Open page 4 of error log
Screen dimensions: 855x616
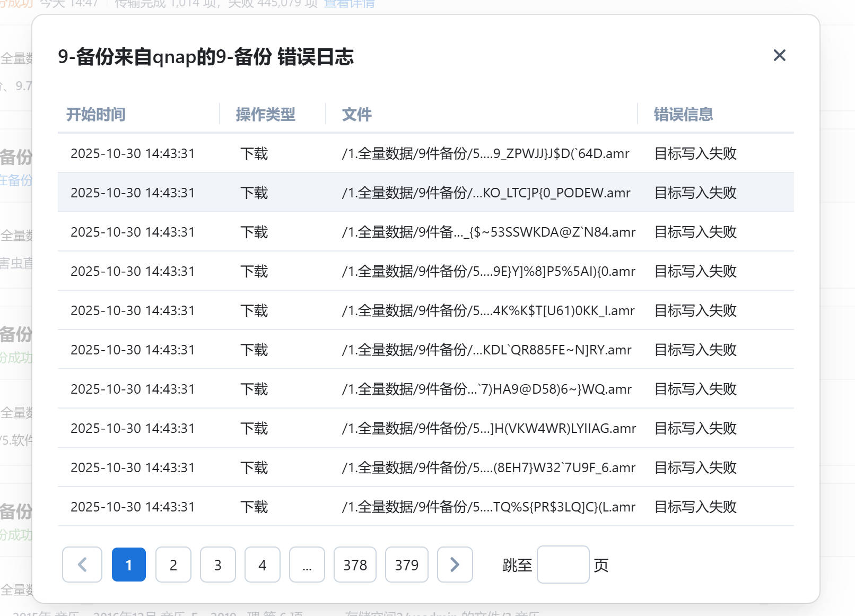[x=263, y=565]
